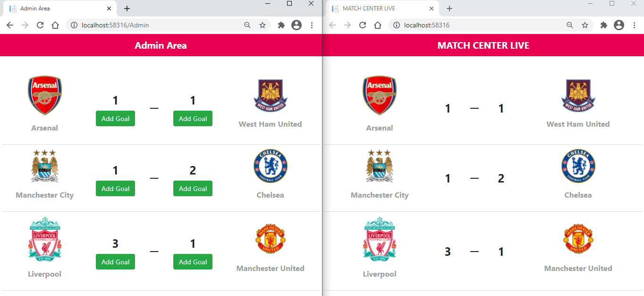Click the profile avatar in Match Center window

coord(619,25)
